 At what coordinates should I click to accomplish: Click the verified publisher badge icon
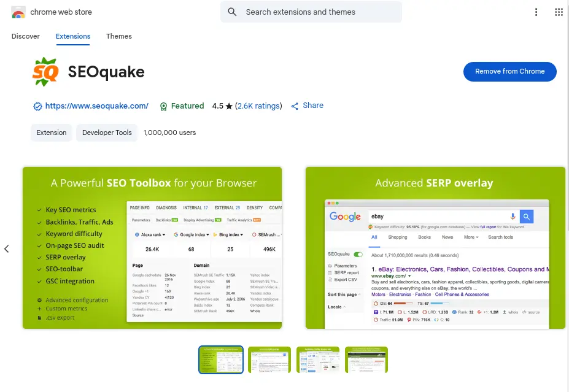(x=37, y=106)
